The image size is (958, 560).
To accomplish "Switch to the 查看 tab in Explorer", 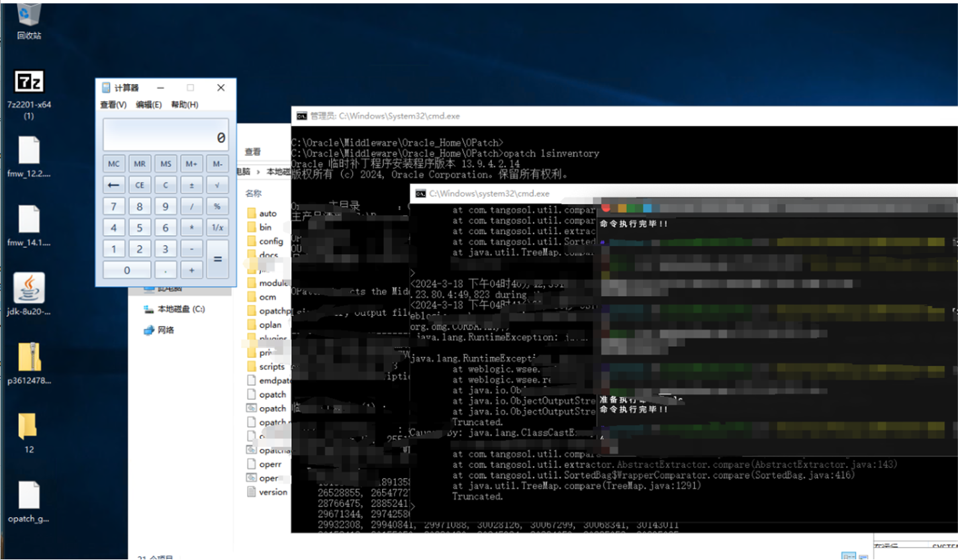I will tap(253, 152).
